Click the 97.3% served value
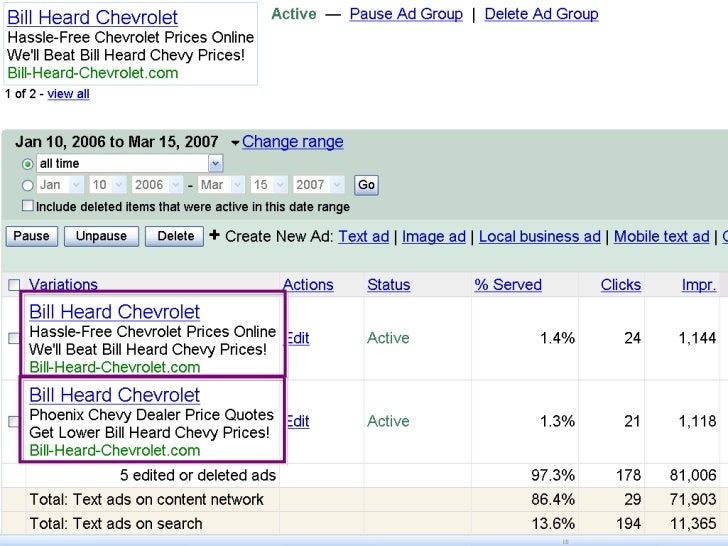Viewport: 728px width, 546px height. point(553,475)
